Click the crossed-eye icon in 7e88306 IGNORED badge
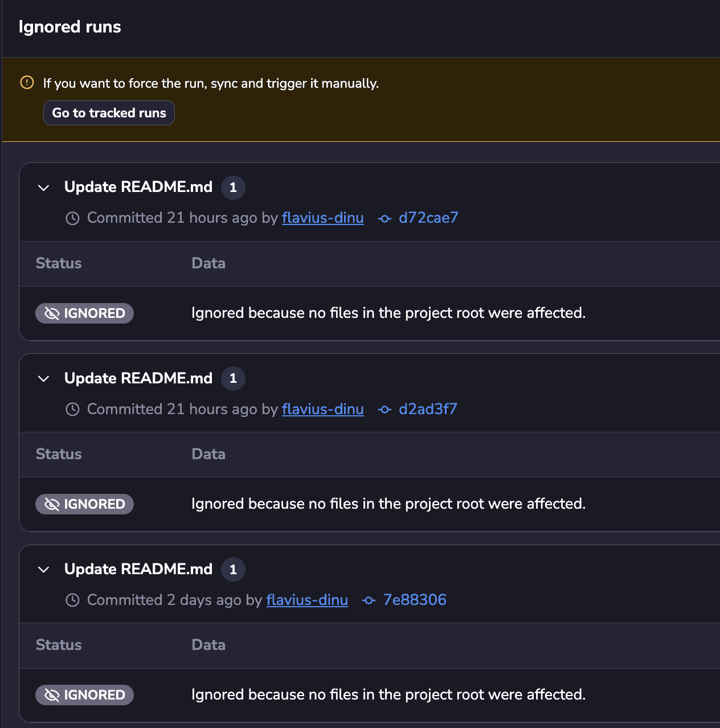This screenshot has width=720, height=728. (x=52, y=695)
